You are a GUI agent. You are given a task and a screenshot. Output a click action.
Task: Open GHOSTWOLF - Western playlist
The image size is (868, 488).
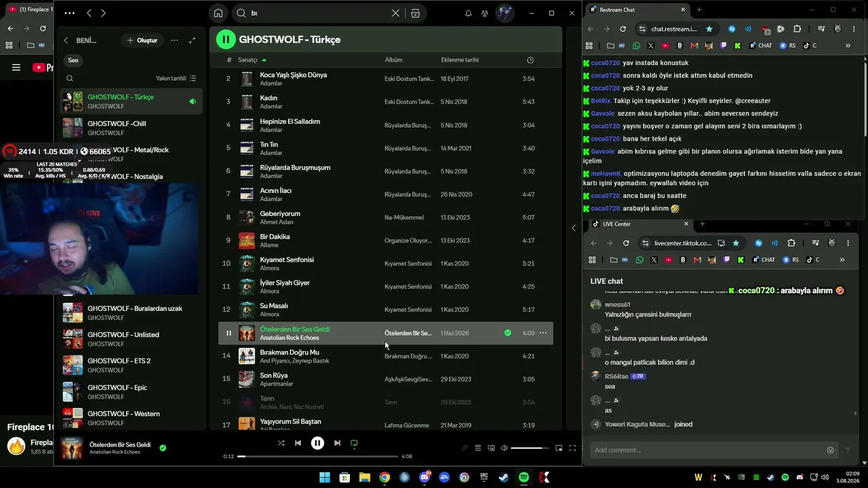132,418
